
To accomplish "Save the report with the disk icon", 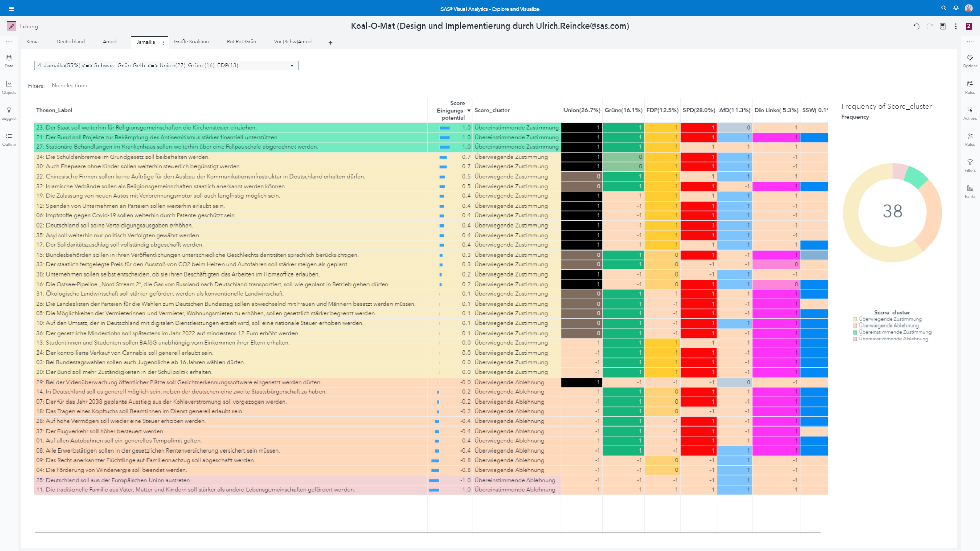I will point(943,26).
